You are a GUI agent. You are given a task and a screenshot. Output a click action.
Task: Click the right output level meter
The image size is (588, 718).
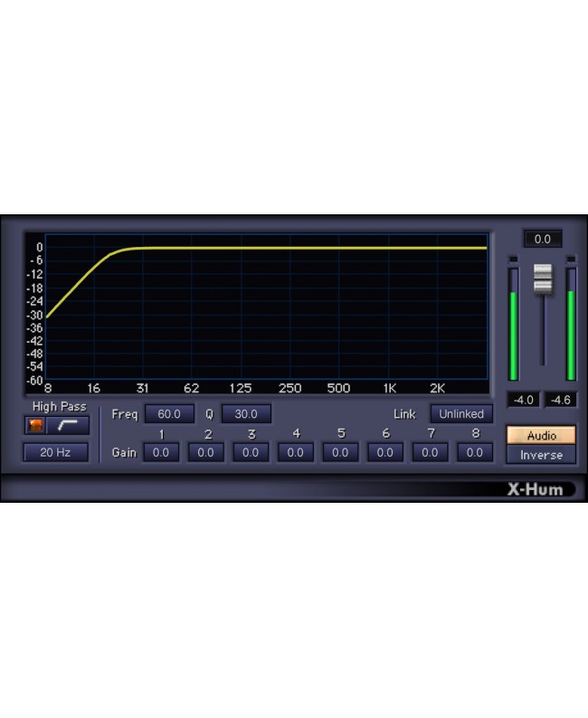tap(572, 325)
